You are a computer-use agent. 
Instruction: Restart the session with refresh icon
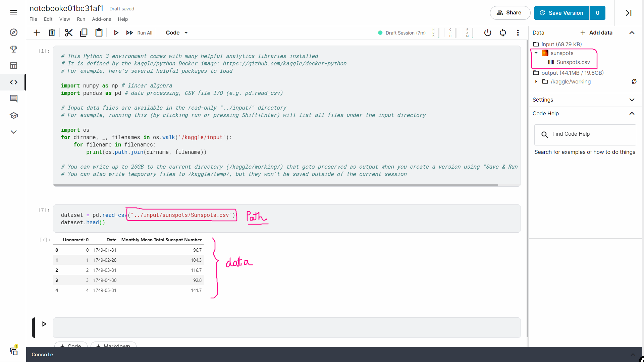[503, 33]
